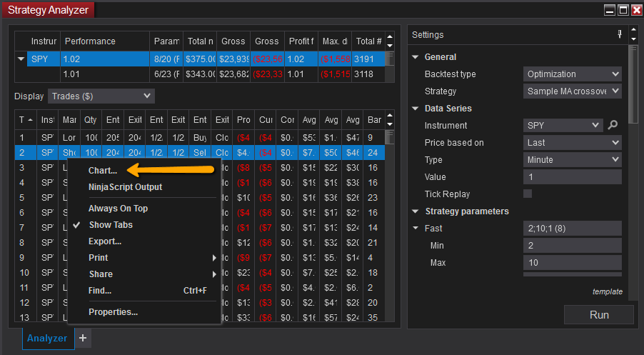Viewport: 644px width, 355px height.
Task: Open the Display Trades ($) dropdown
Action: (101, 96)
